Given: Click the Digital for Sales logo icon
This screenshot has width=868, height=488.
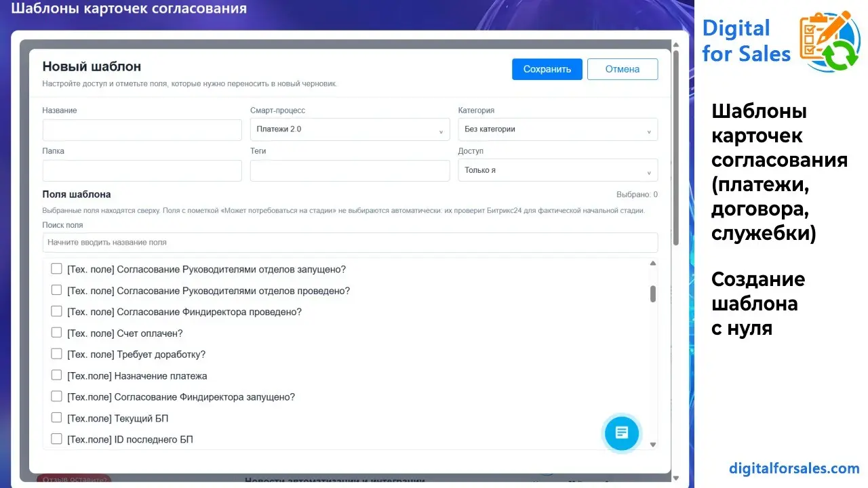Looking at the screenshot, I should (829, 41).
